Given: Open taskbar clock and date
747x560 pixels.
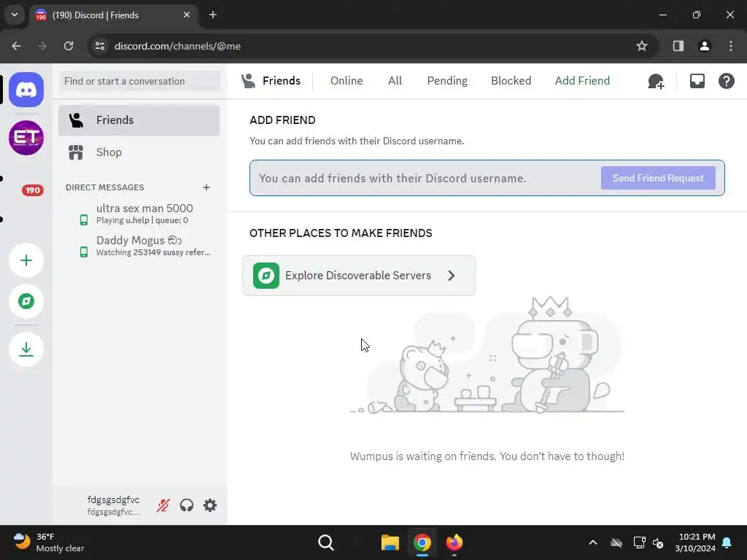Looking at the screenshot, I should 695,542.
